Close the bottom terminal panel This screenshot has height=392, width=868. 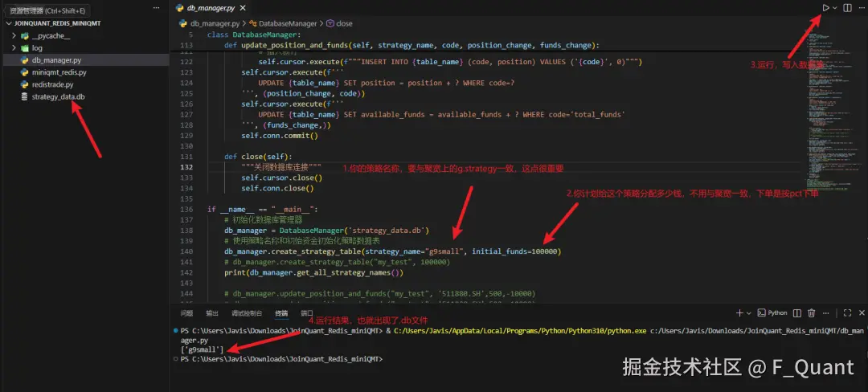[x=861, y=313]
